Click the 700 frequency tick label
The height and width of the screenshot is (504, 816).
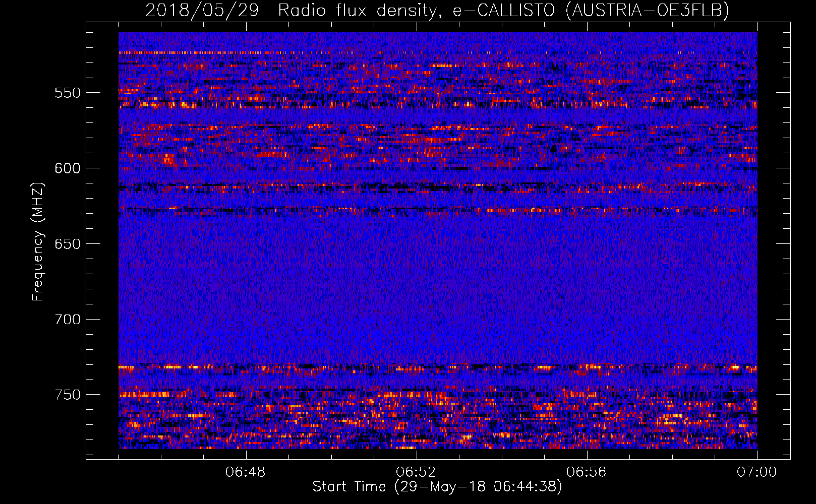[68, 320]
